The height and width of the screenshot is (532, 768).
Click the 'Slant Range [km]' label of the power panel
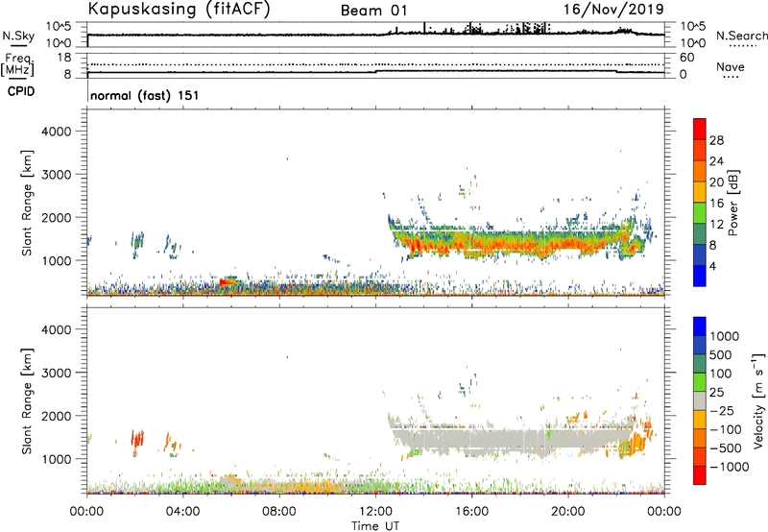27,203
